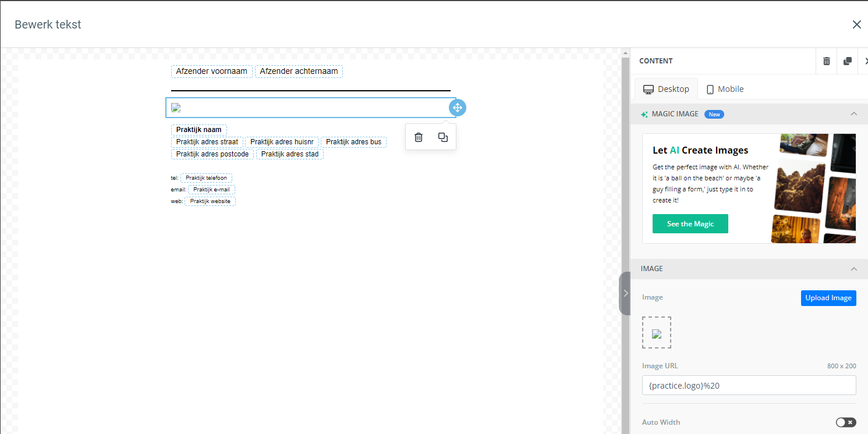Close the Bewerk tekst dialog
This screenshot has width=868, height=434.
pos(856,24)
